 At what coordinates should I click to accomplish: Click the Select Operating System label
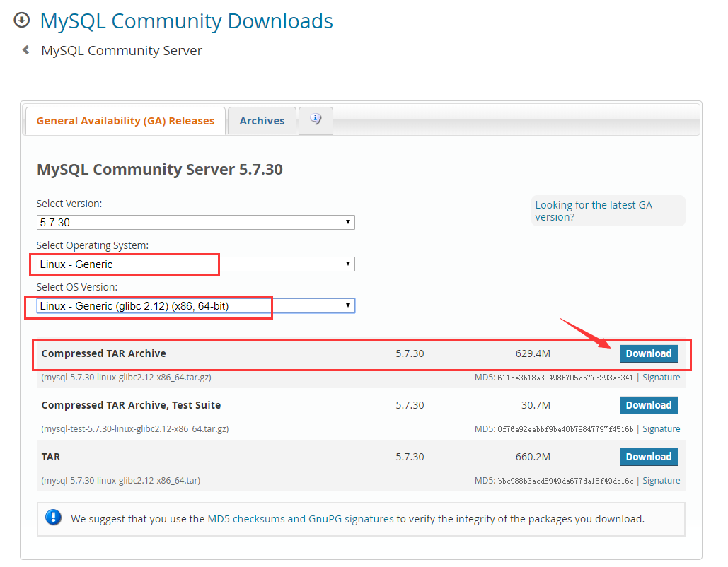click(93, 245)
